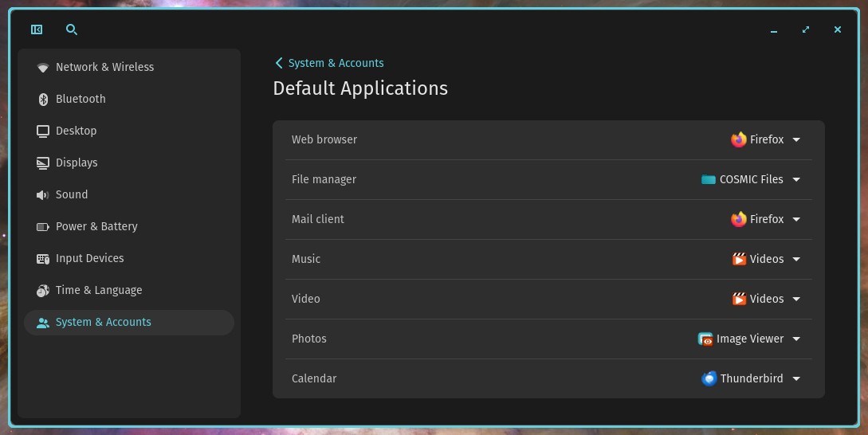
Task: Click the Displays monitor icon
Action: pos(42,163)
